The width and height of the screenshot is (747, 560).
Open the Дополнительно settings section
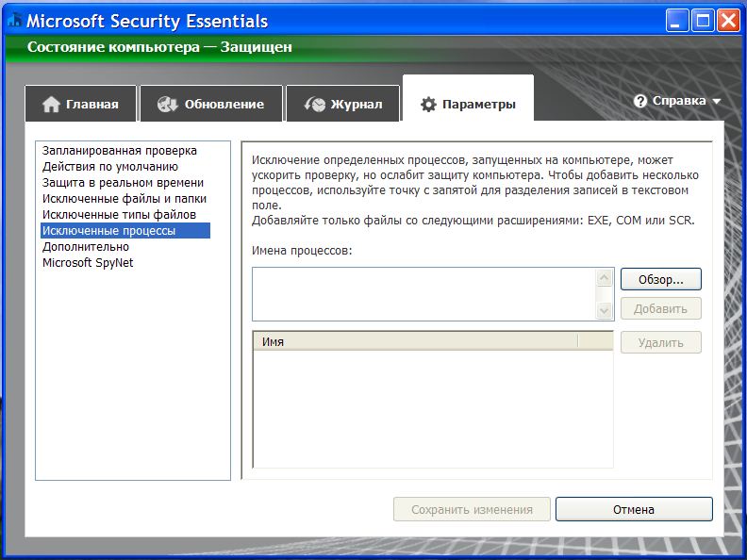[86, 247]
